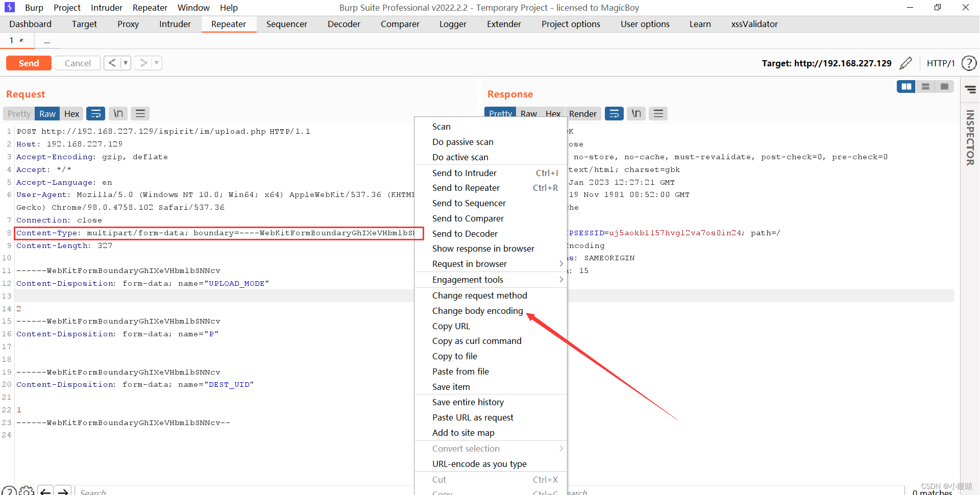Open the search settings gear icon at bottom
Screen dimensions: 980x495
pyautogui.click(x=27, y=491)
